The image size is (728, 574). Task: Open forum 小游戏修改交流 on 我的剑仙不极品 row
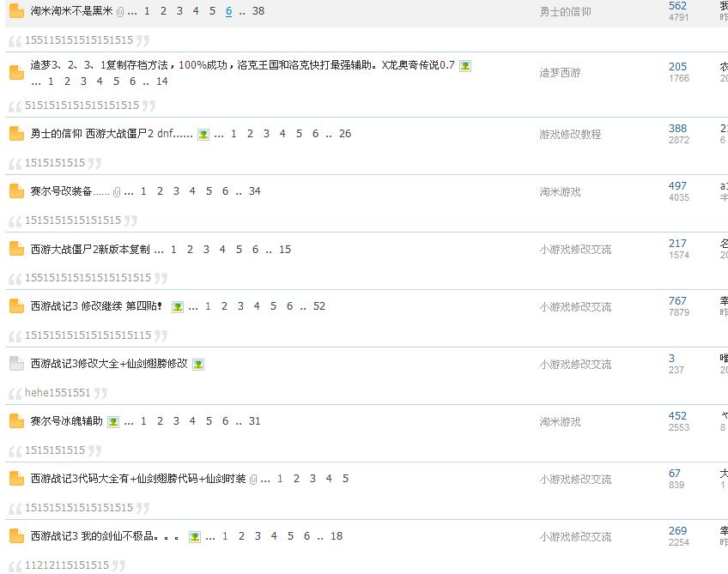click(575, 537)
